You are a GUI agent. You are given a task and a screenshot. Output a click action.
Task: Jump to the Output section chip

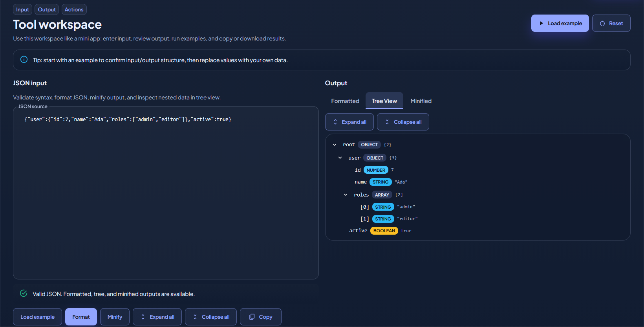pyautogui.click(x=47, y=9)
